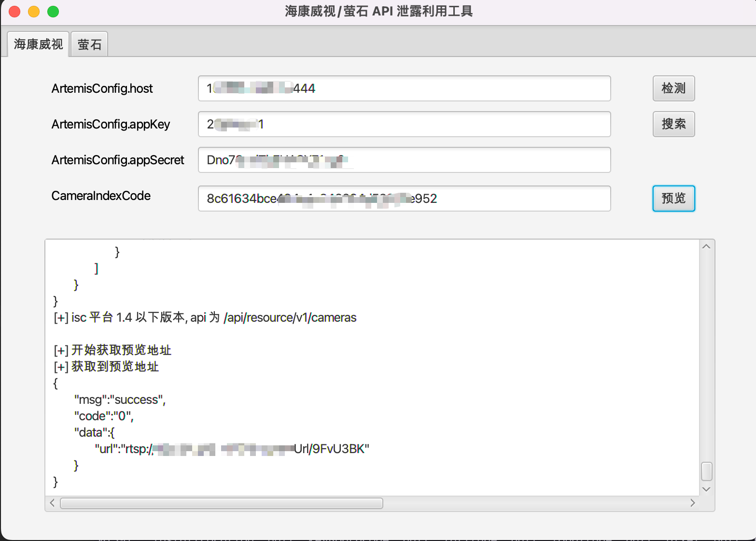756x541 pixels.
Task: Click the ArtemisConfig.appSecret input field
Action: (405, 160)
